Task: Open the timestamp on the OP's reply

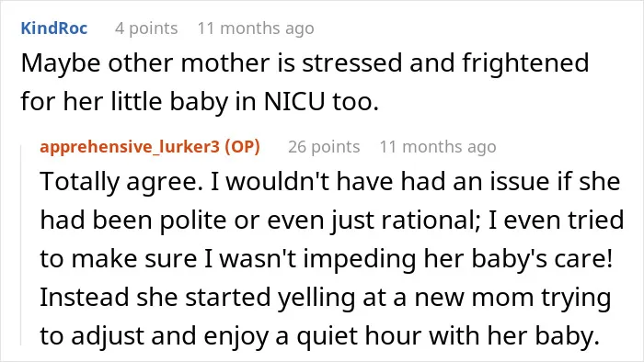Action: [x=438, y=147]
